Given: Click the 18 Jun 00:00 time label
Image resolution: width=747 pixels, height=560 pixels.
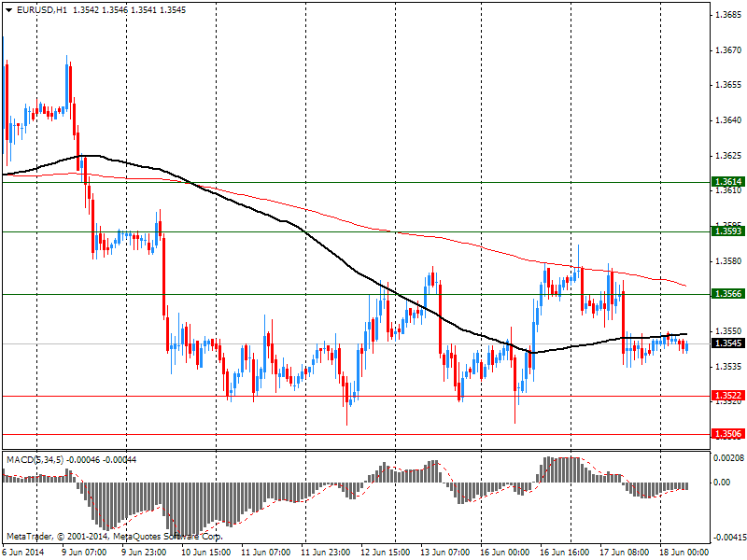Looking at the screenshot, I should pos(685,553).
